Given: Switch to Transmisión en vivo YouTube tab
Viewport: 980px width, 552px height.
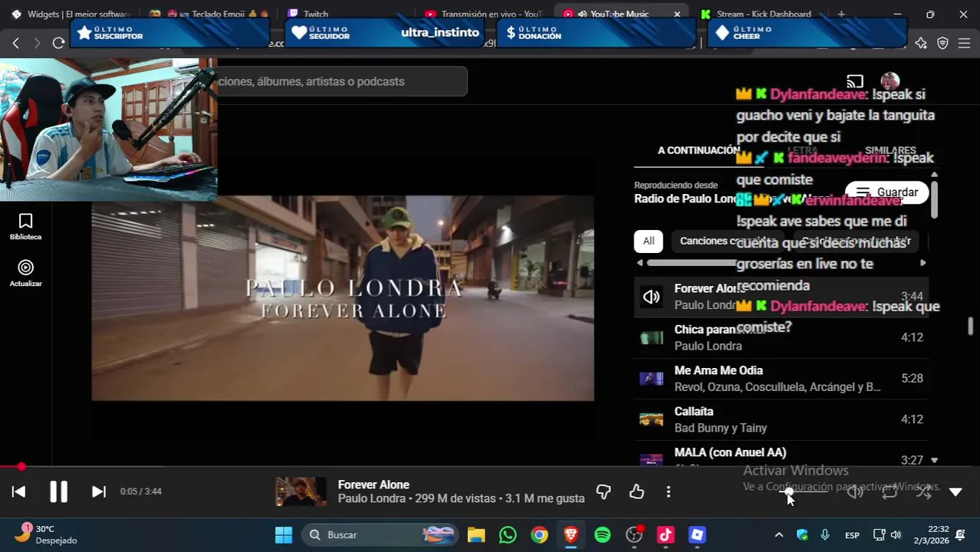Looking at the screenshot, I should tap(485, 14).
